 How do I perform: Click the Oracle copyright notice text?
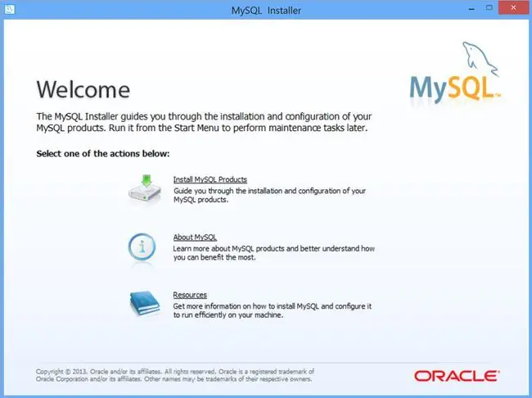174,375
